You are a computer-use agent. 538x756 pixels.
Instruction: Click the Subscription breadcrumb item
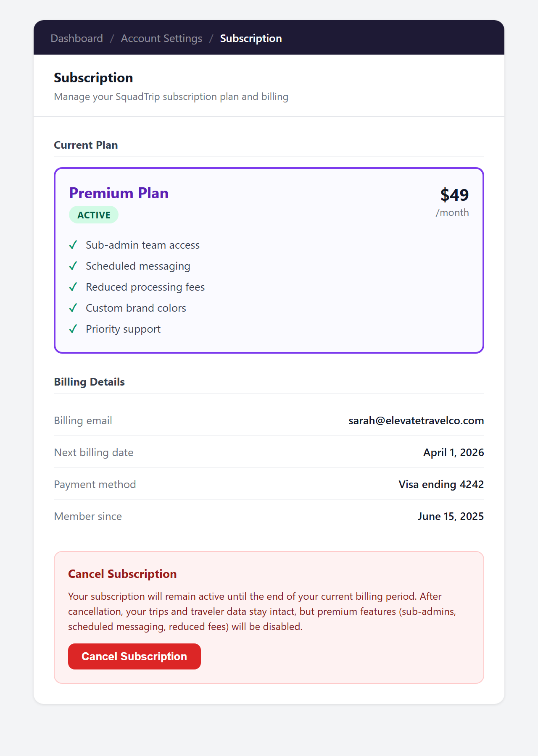(251, 38)
